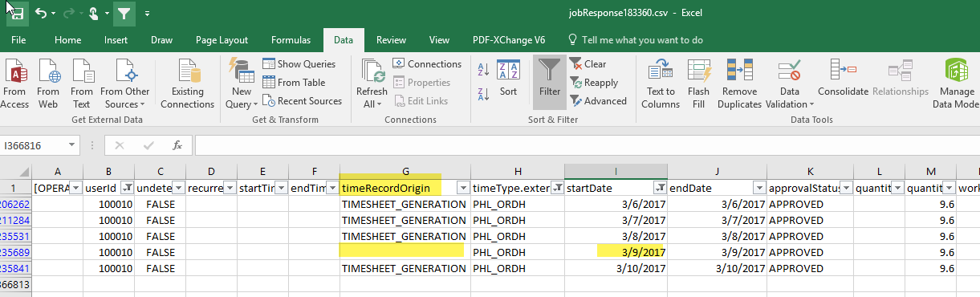Click Show Queries
The width and height of the screenshot is (980, 297).
[x=299, y=64]
